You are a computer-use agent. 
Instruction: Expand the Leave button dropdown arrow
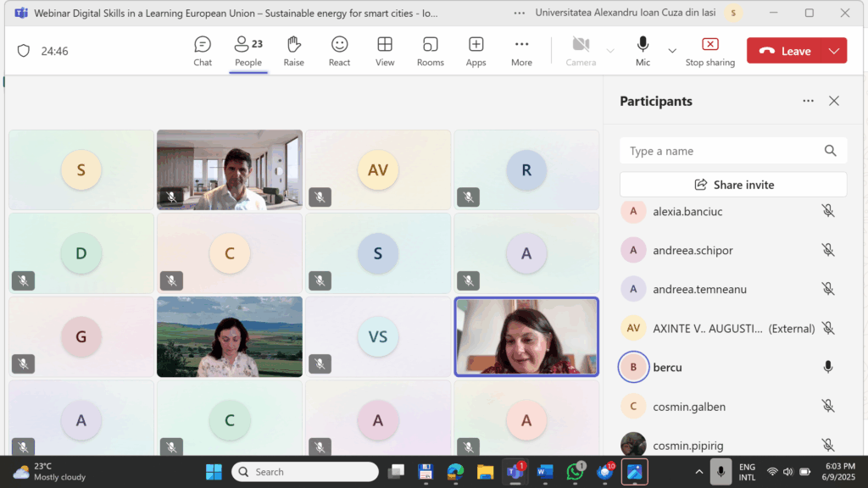coord(834,51)
